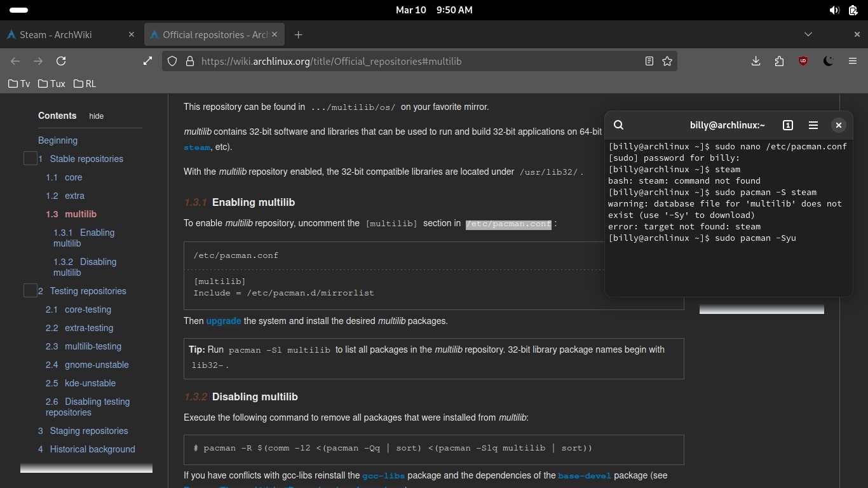The width and height of the screenshot is (868, 488).
Task: Go to 1.3.1 Enabling multilib
Action: click(84, 238)
